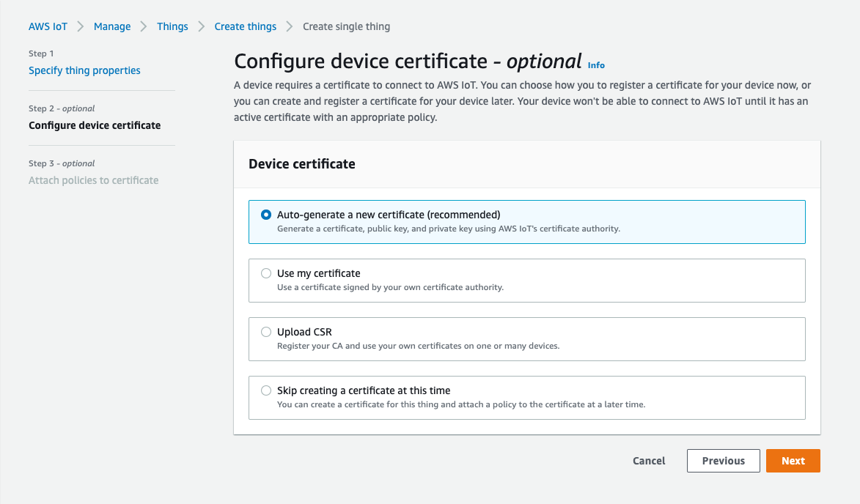Click the Previous button
The height and width of the screenshot is (504, 860).
click(723, 461)
